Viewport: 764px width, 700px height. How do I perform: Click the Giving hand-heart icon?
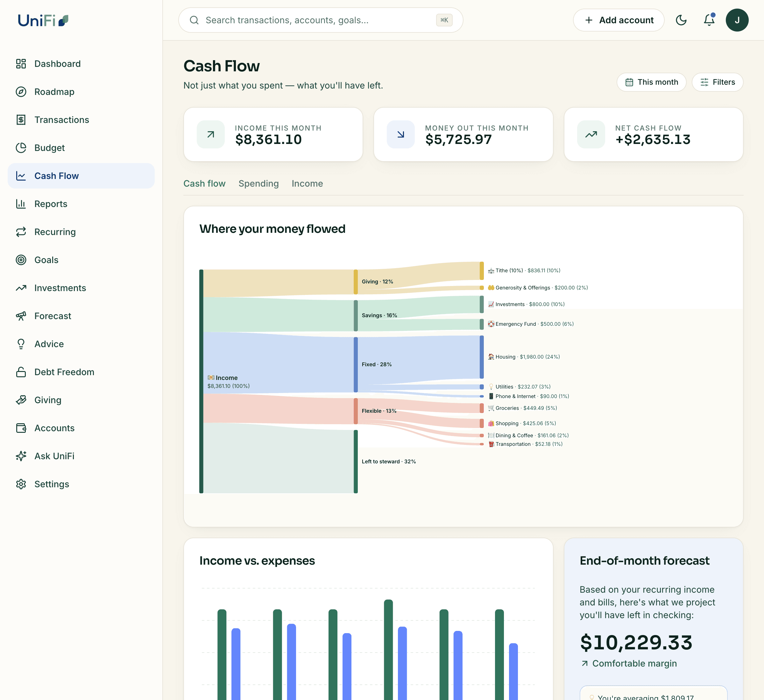coord(21,400)
